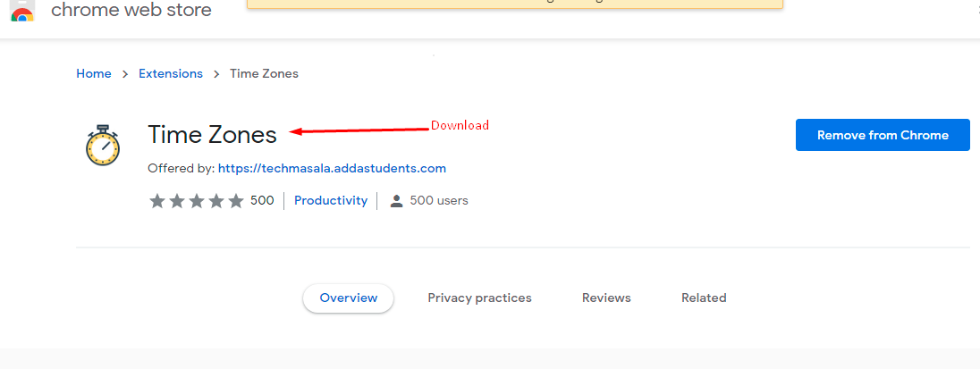Click the users person icon

click(396, 201)
